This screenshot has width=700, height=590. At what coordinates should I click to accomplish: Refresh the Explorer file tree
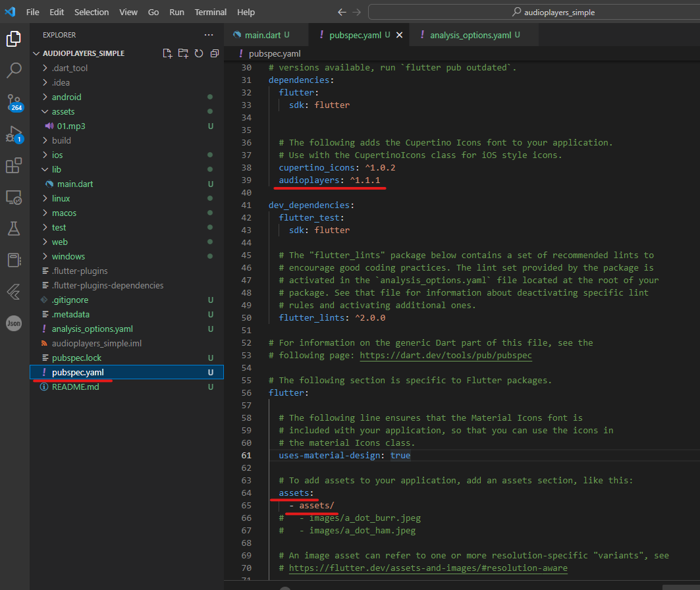point(199,53)
